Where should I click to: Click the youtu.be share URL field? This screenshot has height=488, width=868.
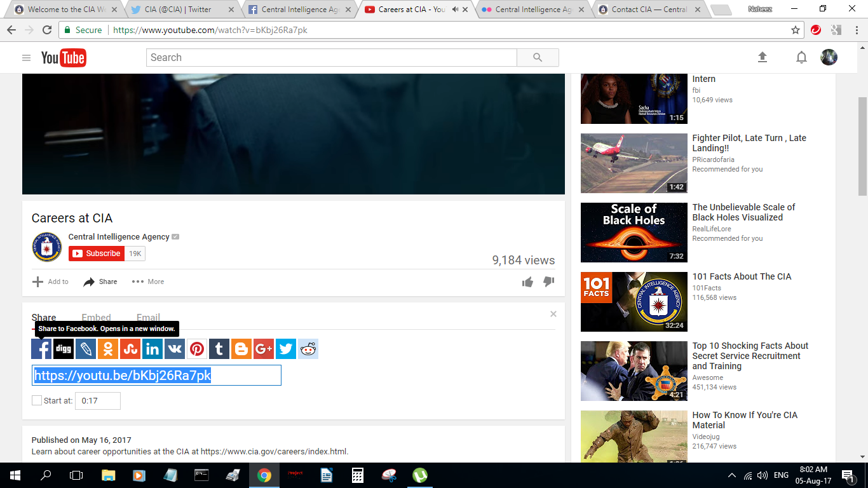pos(156,376)
